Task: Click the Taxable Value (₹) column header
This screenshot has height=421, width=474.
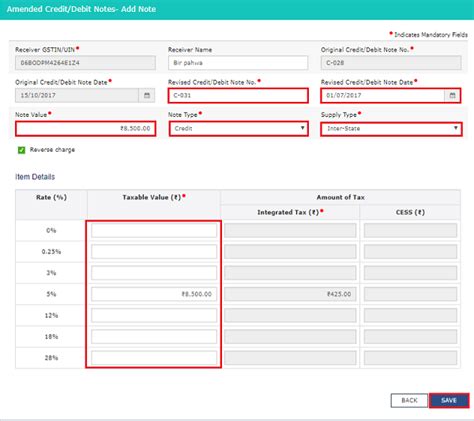Action: coord(152,197)
